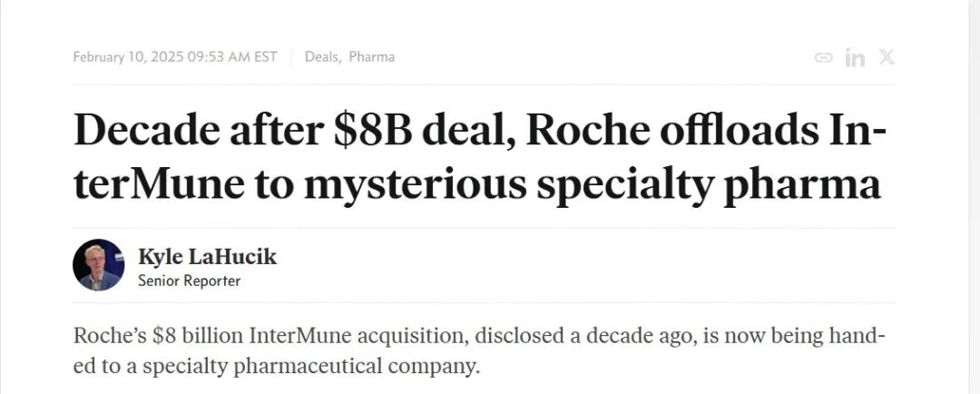Click the February 10, 2025 timestamp
Image resolution: width=980 pixels, height=394 pixels.
click(128, 57)
